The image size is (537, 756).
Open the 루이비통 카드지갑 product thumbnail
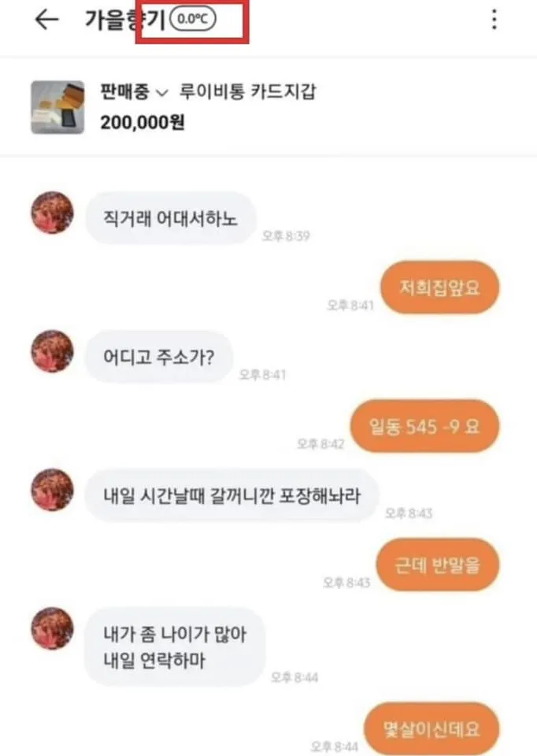tap(57, 108)
